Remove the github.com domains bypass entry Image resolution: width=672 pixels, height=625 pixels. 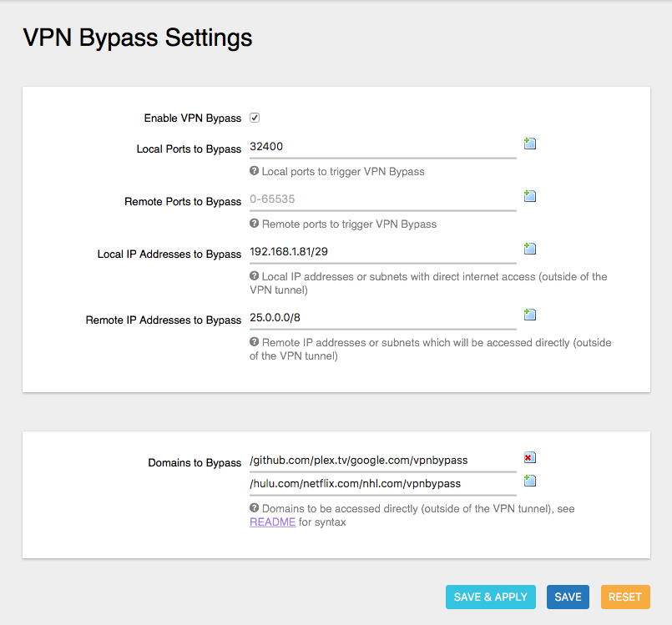pyautogui.click(x=529, y=457)
